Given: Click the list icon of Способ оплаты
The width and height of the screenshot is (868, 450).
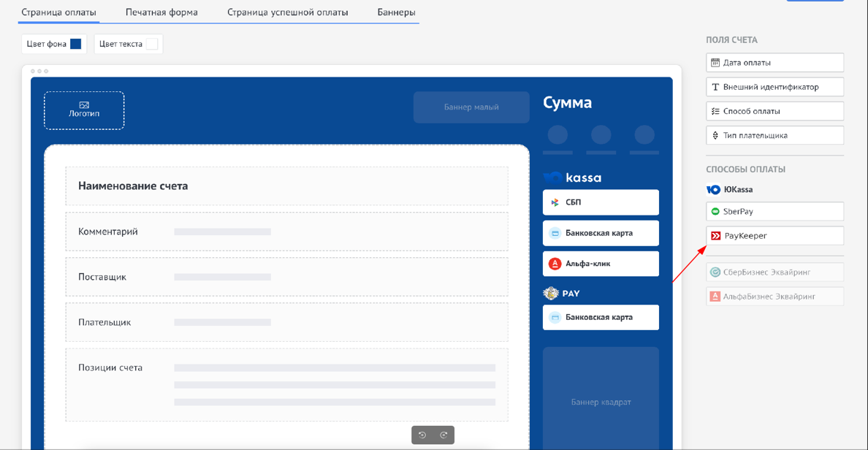Looking at the screenshot, I should (x=715, y=111).
